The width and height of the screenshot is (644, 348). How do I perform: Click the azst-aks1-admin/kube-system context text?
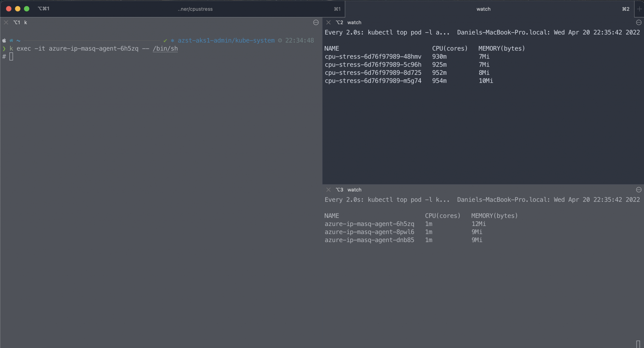click(226, 41)
